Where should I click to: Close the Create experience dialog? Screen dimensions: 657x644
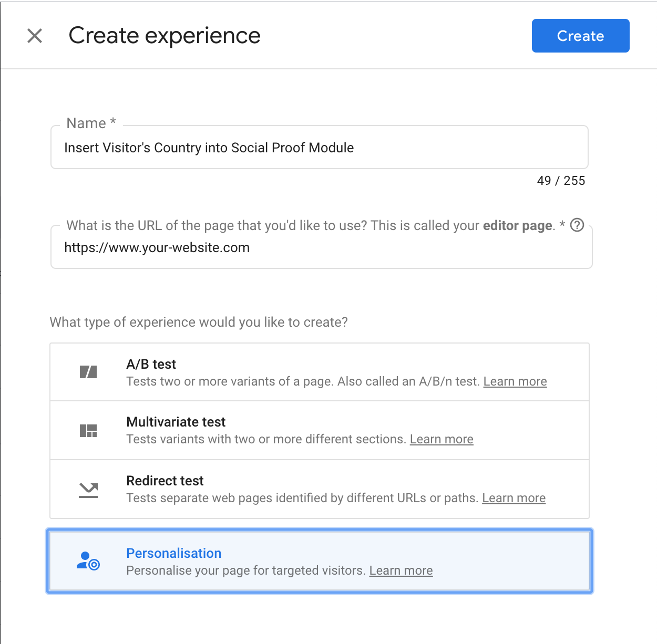(x=35, y=36)
